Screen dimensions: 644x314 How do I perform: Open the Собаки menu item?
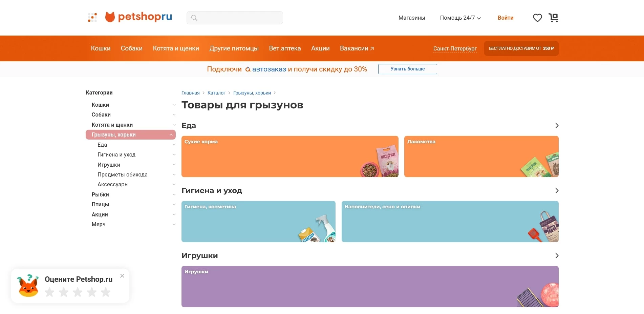click(131, 48)
